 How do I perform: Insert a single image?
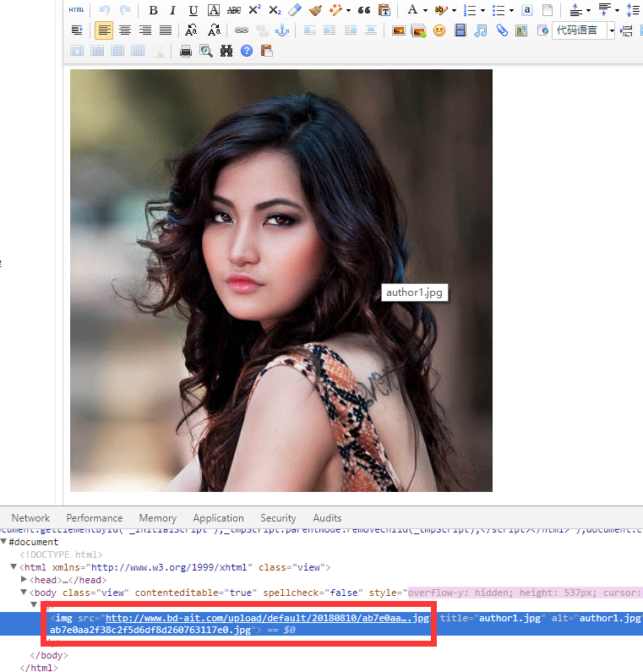click(x=399, y=30)
